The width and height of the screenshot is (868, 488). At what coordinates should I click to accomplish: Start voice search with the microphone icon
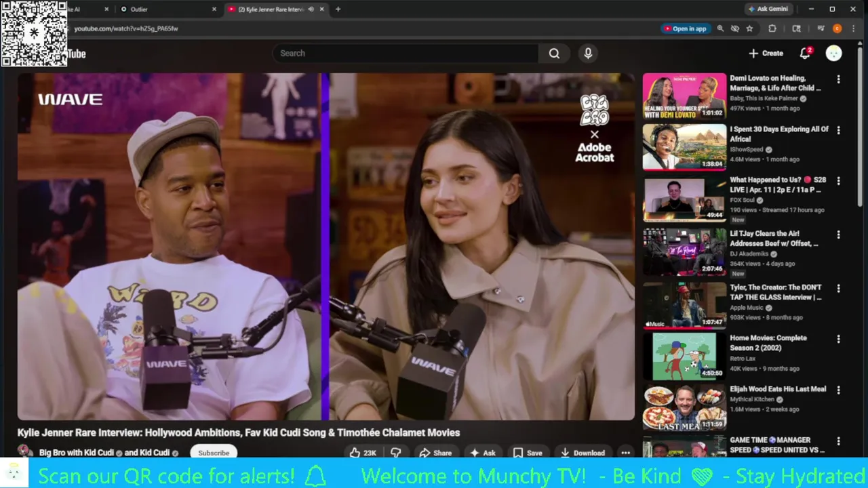(x=588, y=54)
